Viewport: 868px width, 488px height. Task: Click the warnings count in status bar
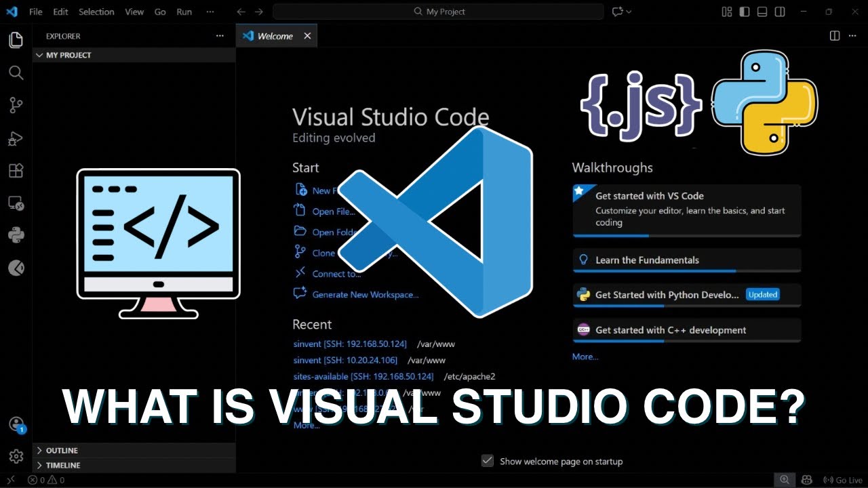56,480
